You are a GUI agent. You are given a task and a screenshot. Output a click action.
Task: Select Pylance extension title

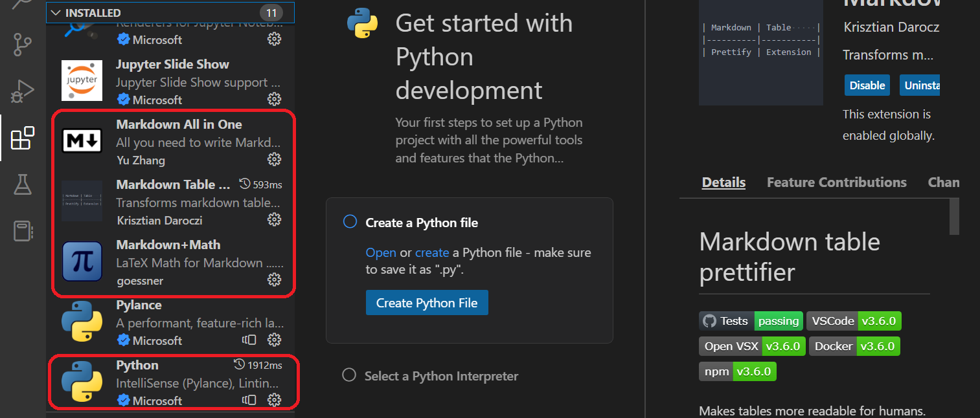coord(139,305)
